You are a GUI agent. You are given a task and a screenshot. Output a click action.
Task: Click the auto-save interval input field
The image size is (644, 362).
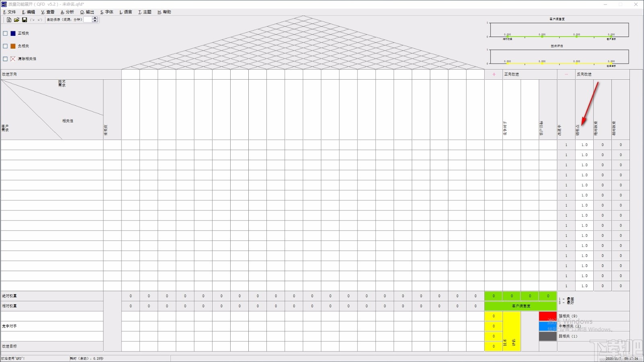click(x=88, y=19)
